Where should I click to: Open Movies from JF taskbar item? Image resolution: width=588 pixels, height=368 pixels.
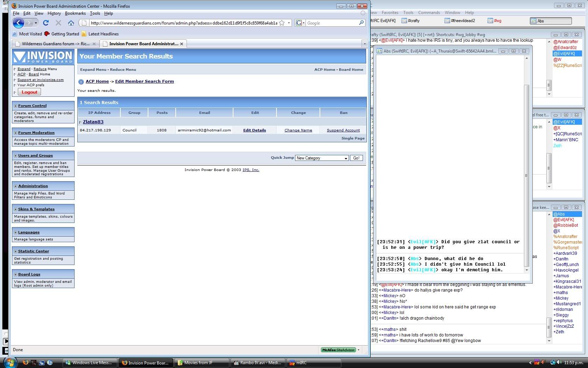point(202,363)
